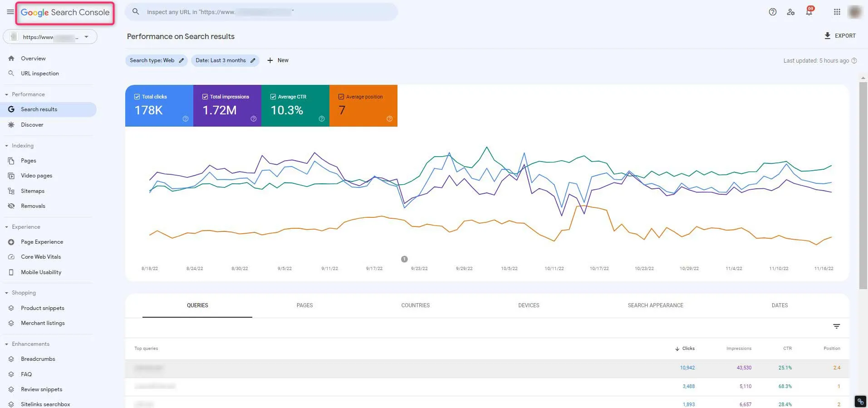Viewport: 868px width, 408px height.
Task: Edit the Date: Last 3 months filter
Action: coord(225,60)
